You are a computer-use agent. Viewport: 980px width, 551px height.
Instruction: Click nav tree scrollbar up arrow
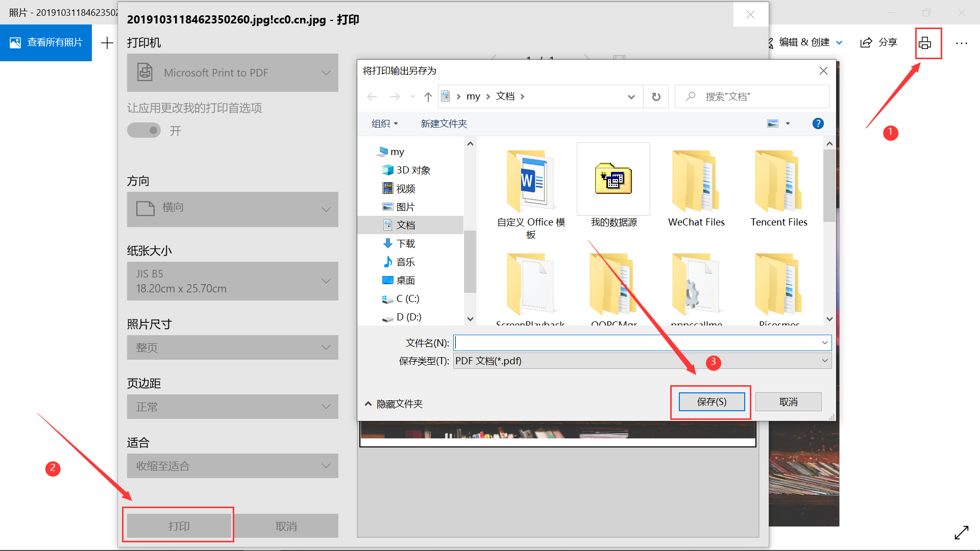470,144
